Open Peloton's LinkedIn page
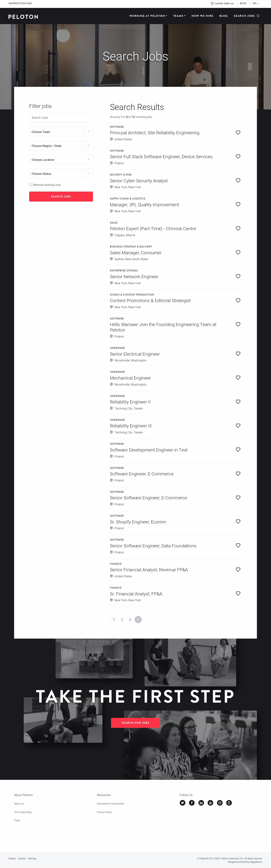Viewport: 271px width, 868px height. 201,803
